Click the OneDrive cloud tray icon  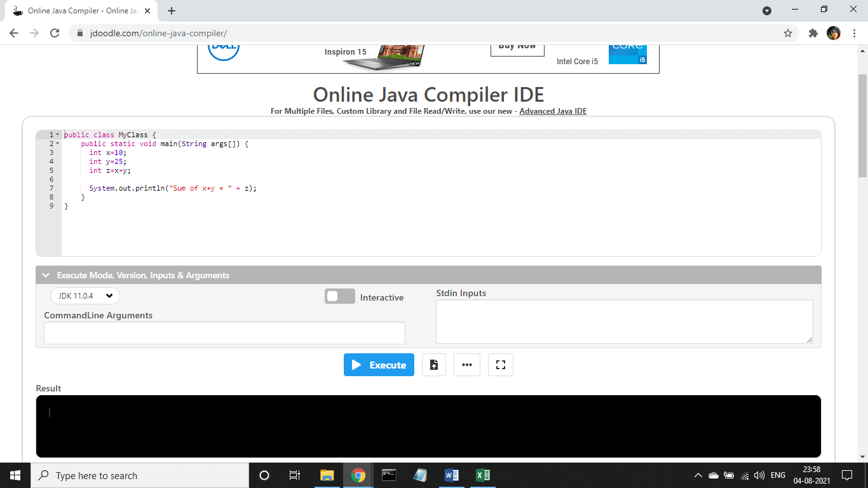pos(714,475)
